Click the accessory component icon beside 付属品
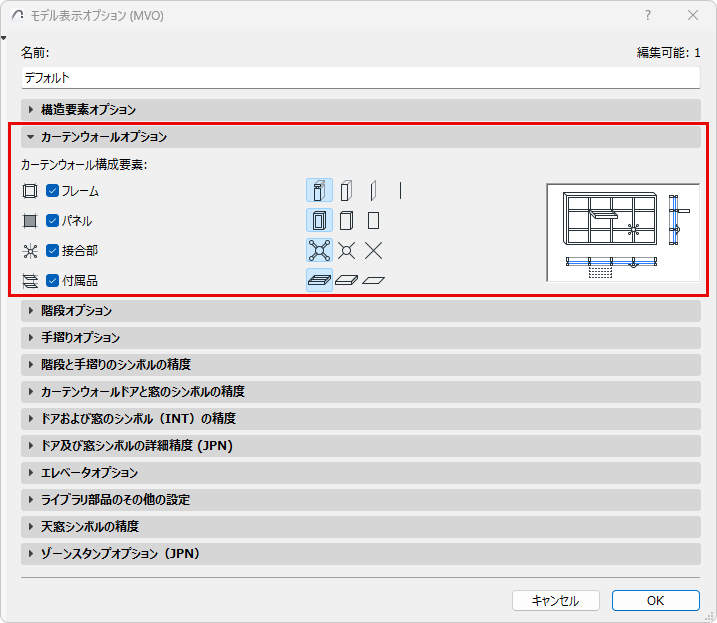 tap(30, 281)
